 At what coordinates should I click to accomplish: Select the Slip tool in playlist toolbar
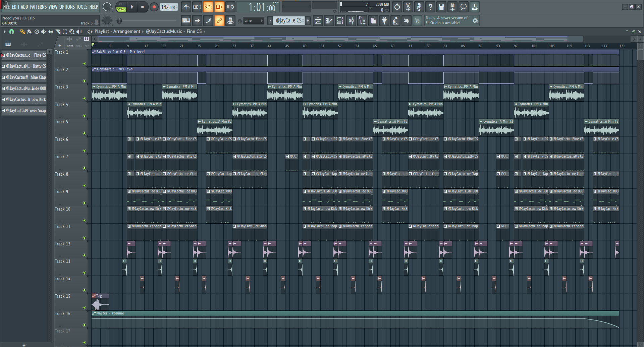tap(51, 32)
